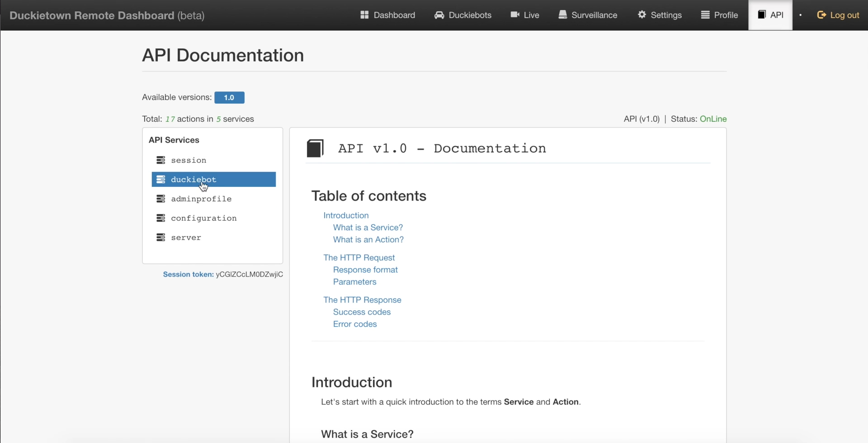Viewport: 868px width, 443px height.
Task: Jump to The HTTP Request section
Action: click(x=359, y=258)
